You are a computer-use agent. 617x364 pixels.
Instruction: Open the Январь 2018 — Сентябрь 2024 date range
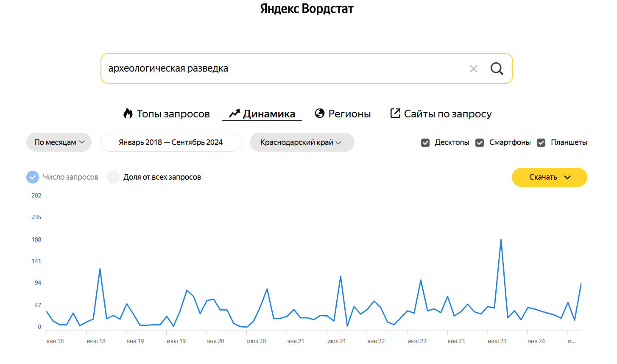click(170, 142)
